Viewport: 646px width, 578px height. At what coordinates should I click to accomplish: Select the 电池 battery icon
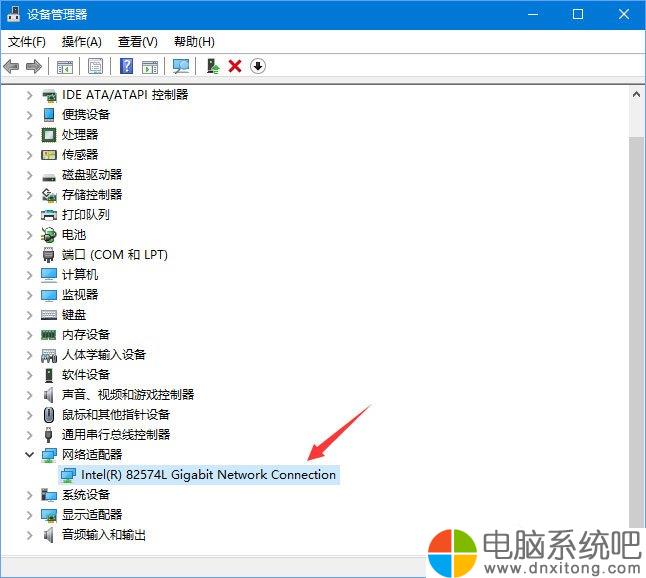tap(49, 235)
